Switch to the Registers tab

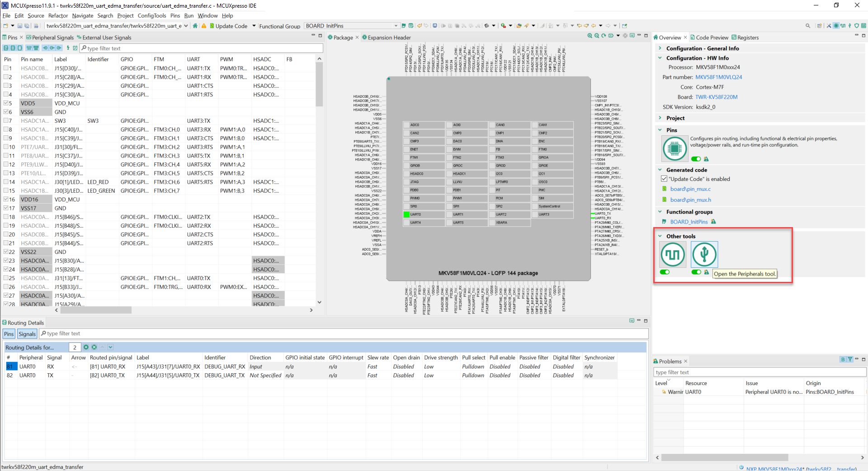tap(745, 38)
